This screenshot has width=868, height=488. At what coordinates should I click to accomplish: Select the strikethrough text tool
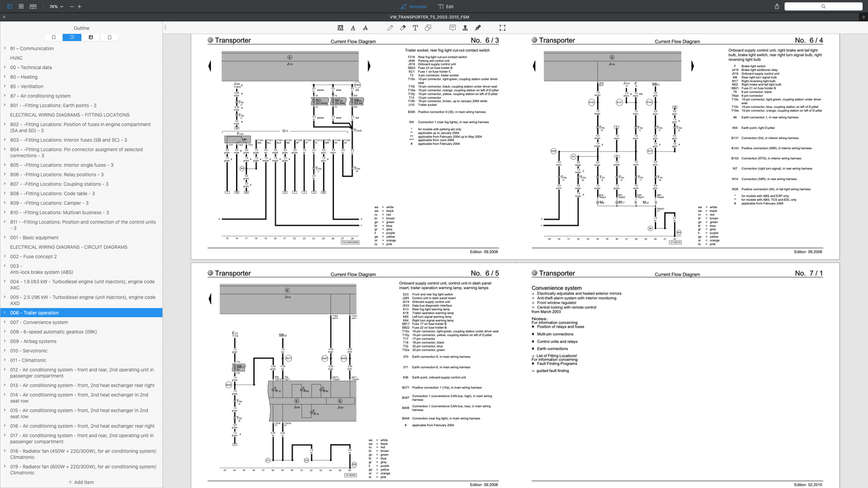pyautogui.click(x=365, y=28)
